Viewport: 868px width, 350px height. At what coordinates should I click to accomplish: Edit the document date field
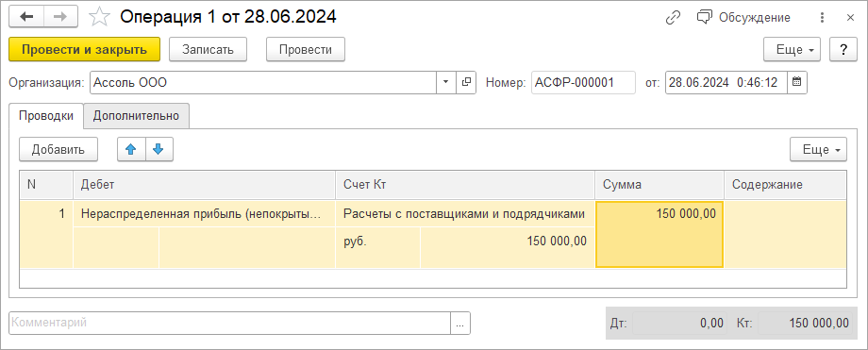(726, 82)
